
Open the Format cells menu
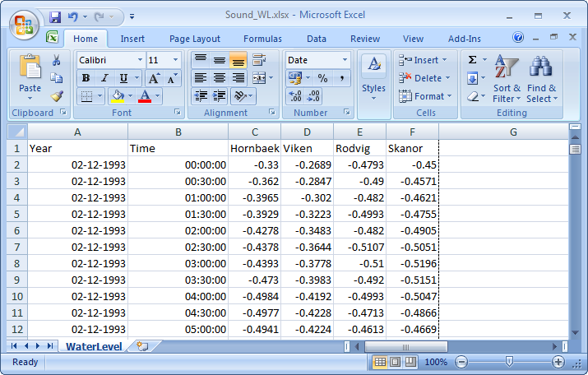click(x=425, y=96)
